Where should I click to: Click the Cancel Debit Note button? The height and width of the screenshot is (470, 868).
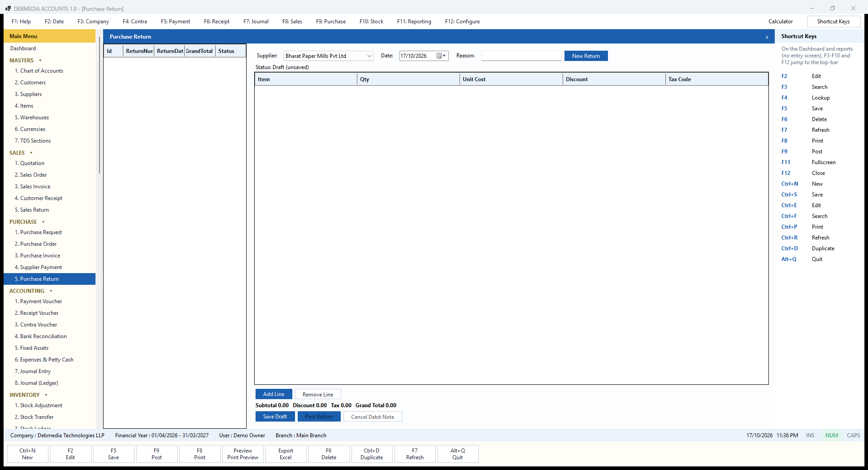click(x=373, y=417)
